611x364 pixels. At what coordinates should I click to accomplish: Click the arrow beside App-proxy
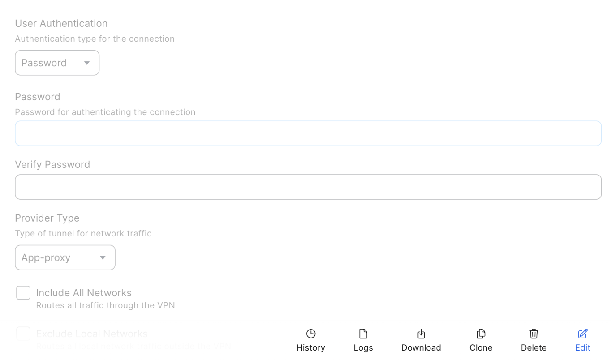(x=103, y=258)
